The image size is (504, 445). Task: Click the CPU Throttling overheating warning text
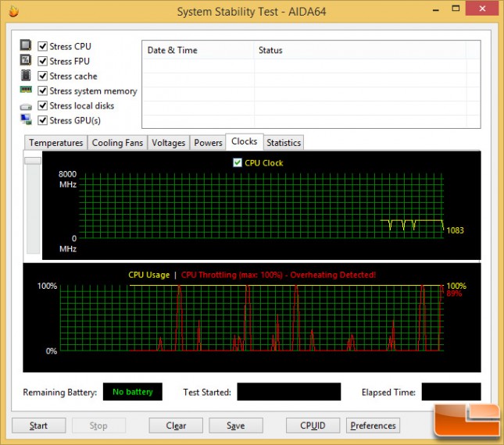278,275
